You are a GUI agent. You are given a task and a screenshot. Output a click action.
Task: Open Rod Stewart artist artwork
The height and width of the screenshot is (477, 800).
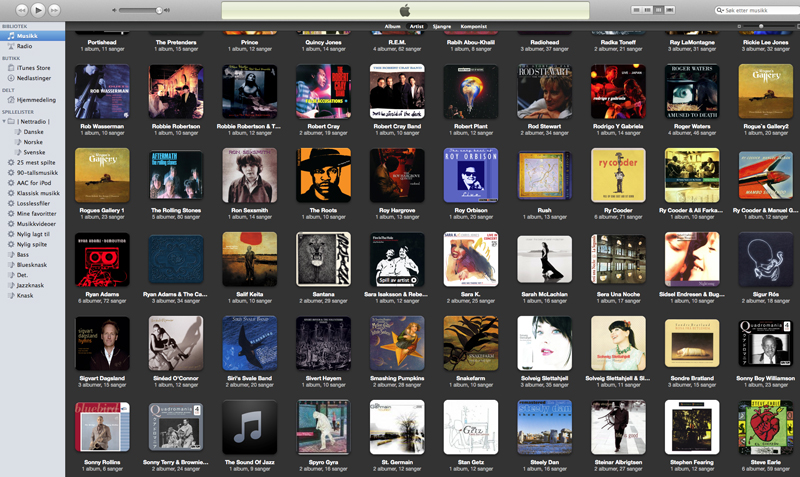coord(544,92)
